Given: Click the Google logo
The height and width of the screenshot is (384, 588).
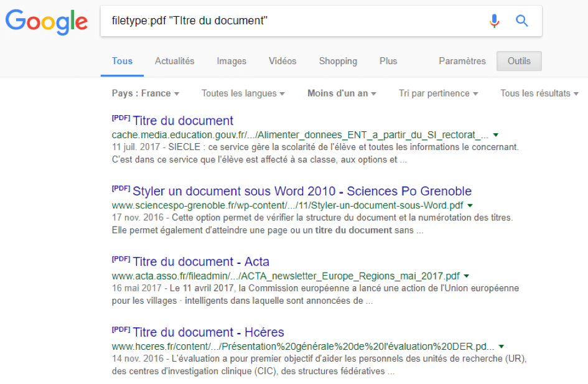Looking at the screenshot, I should (x=47, y=22).
